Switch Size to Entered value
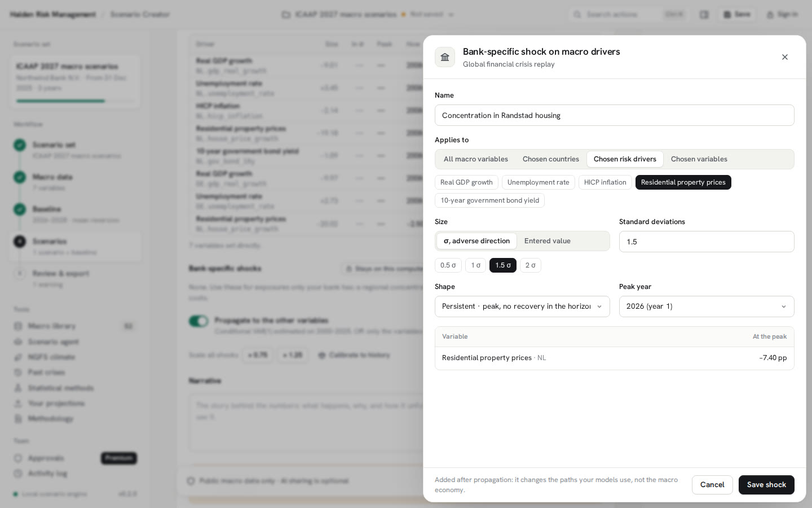Image resolution: width=812 pixels, height=508 pixels. [x=548, y=241]
